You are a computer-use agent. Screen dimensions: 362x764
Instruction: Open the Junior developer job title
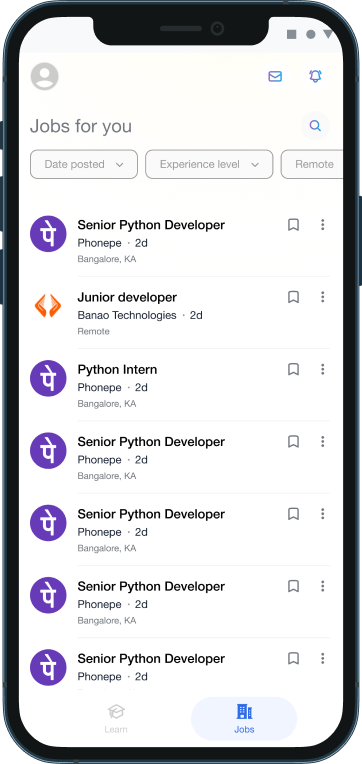tap(127, 297)
